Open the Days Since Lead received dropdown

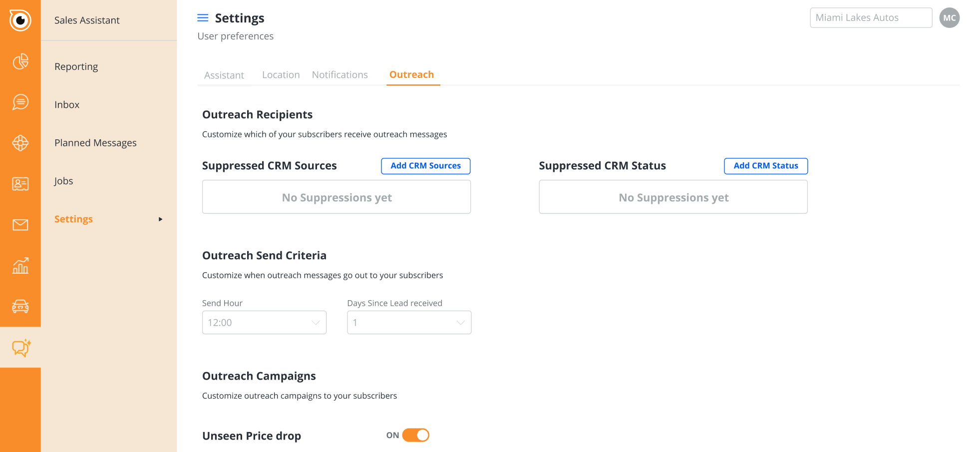(409, 323)
